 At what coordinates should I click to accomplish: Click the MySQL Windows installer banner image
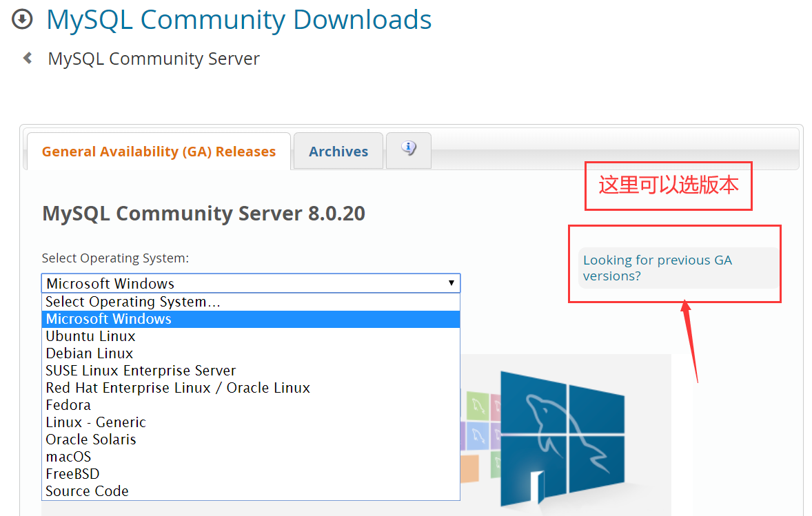click(x=565, y=435)
